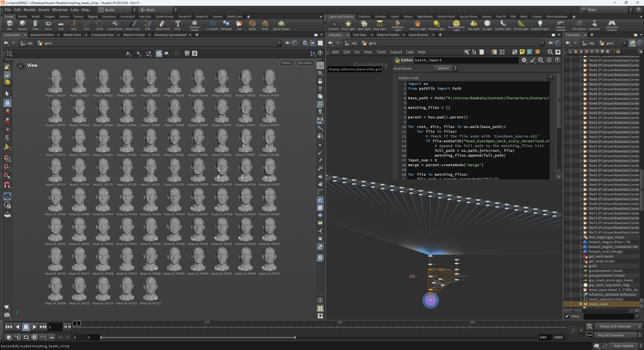644x350 pixels.
Task: Click Play forward button in playbar
Action: 34,327
